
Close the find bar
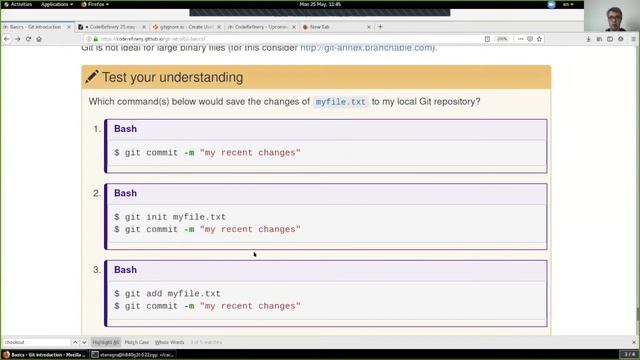point(633,342)
